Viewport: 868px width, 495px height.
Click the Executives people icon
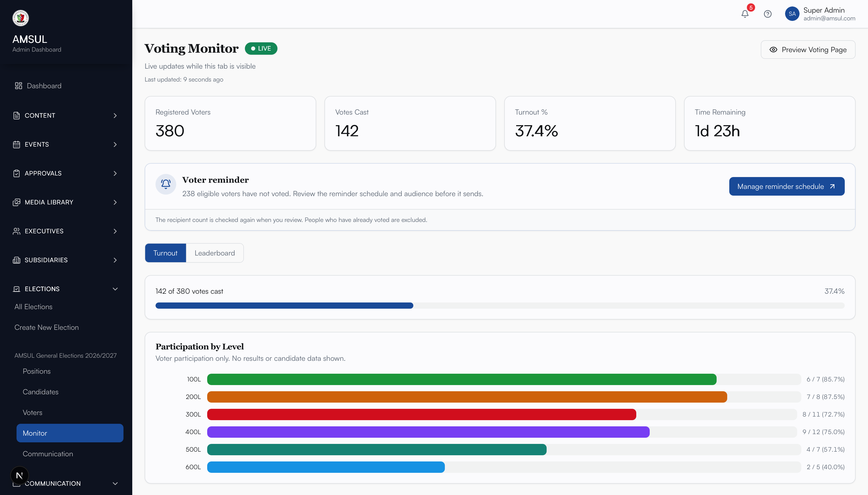click(16, 231)
